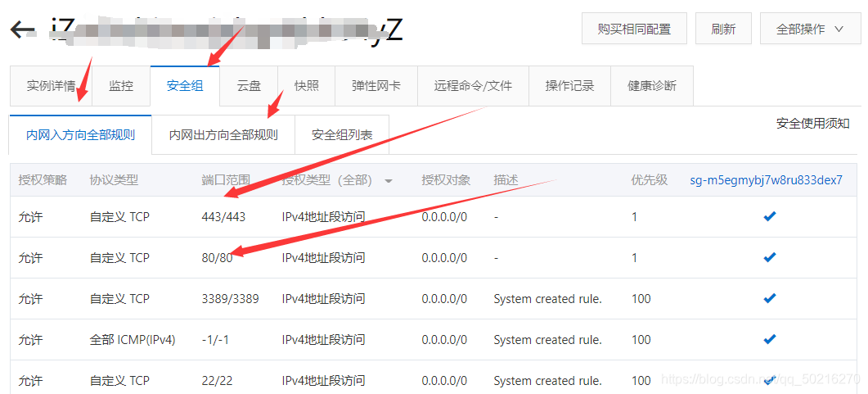Click the 优先级 column header

(650, 180)
